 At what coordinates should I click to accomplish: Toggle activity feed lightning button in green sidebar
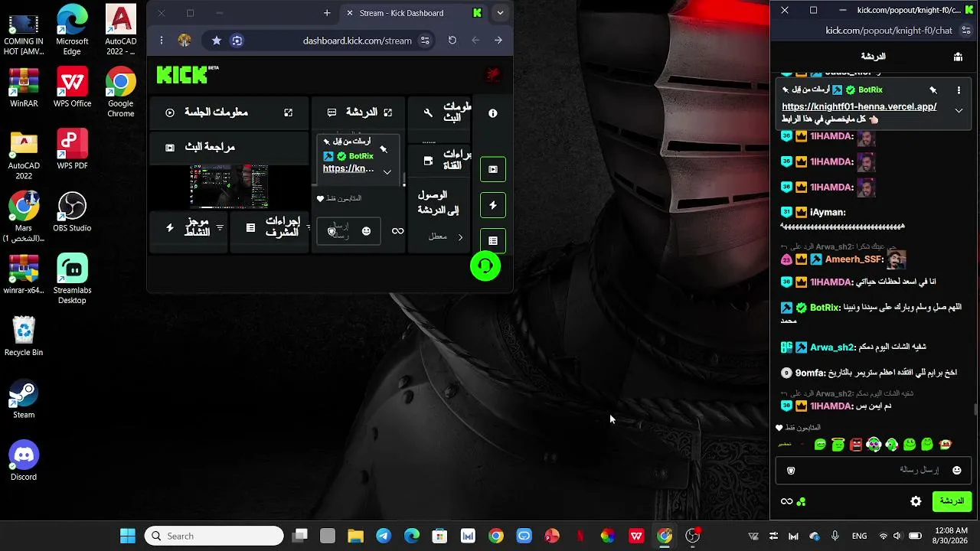pos(493,205)
